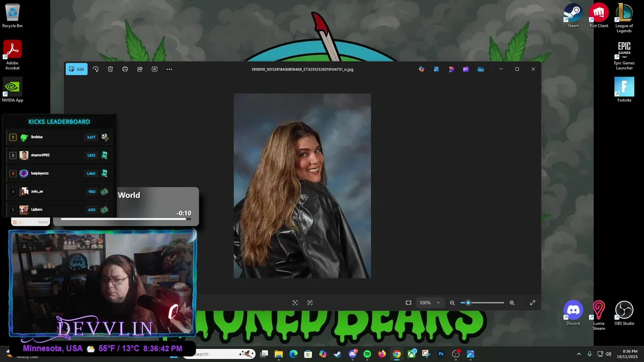Click the fit to window icon
The height and width of the screenshot is (362, 644).
[409, 303]
